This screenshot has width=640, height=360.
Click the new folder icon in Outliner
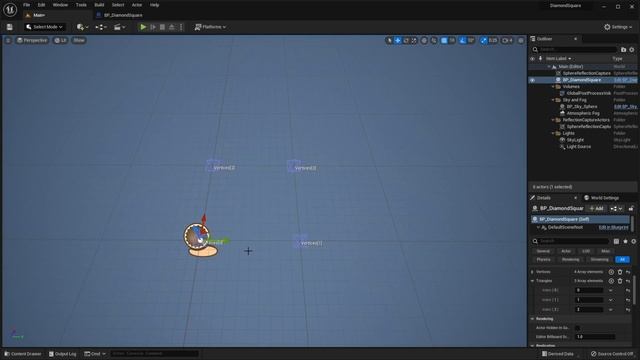coord(623,49)
